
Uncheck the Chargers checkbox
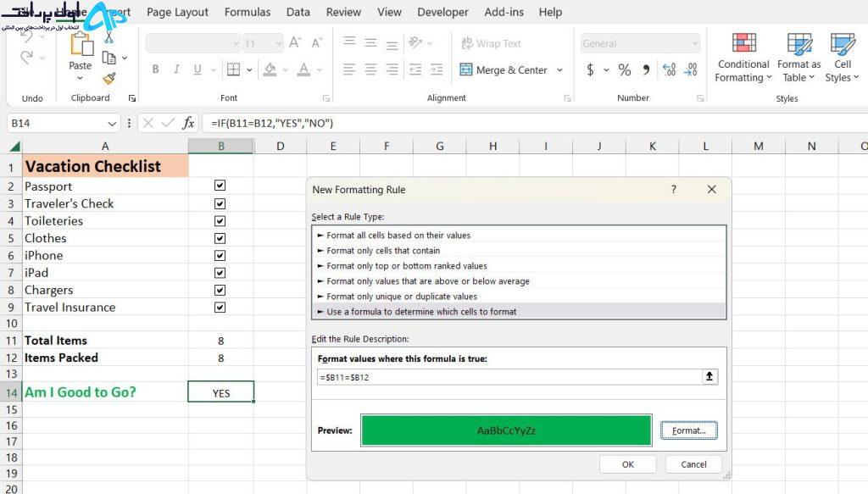(x=220, y=290)
